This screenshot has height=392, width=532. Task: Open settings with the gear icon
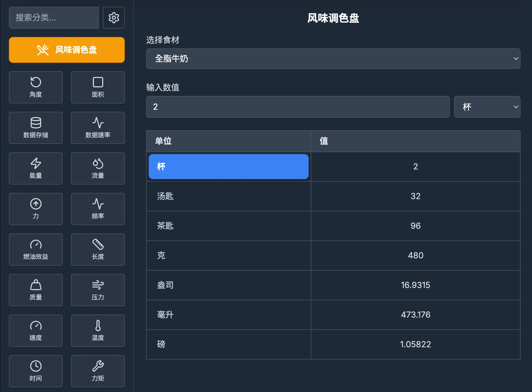tap(114, 18)
